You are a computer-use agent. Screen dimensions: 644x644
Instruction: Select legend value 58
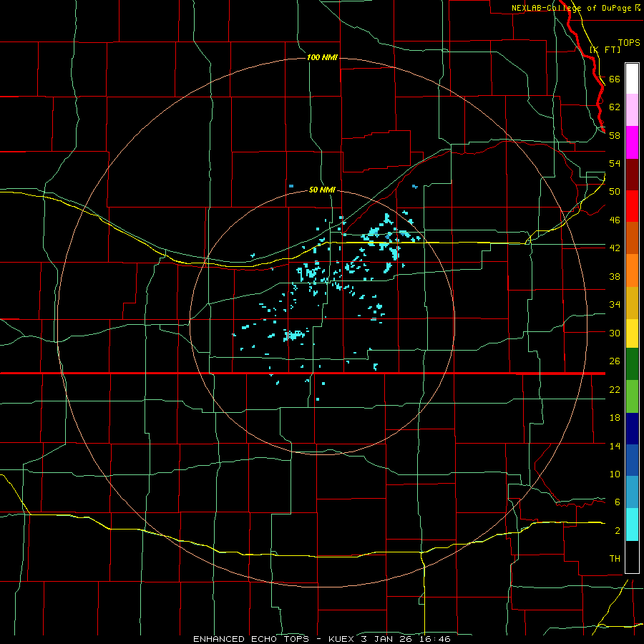pyautogui.click(x=615, y=135)
